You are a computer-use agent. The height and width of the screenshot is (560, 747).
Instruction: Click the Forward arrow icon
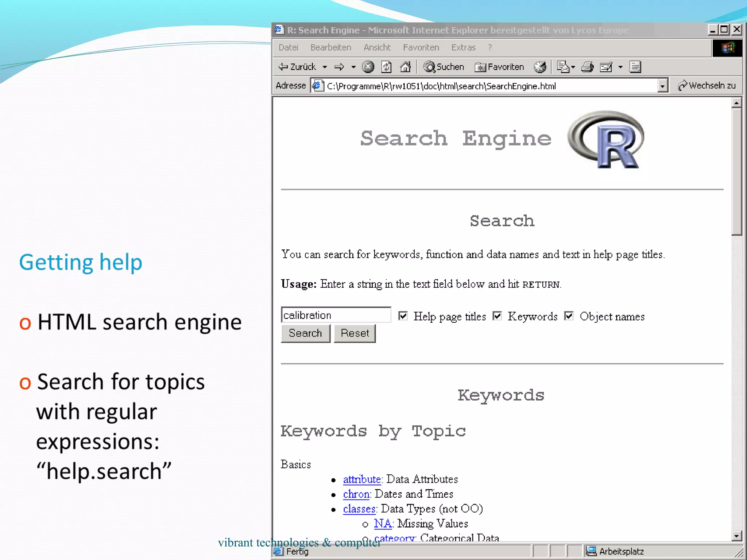tap(339, 67)
